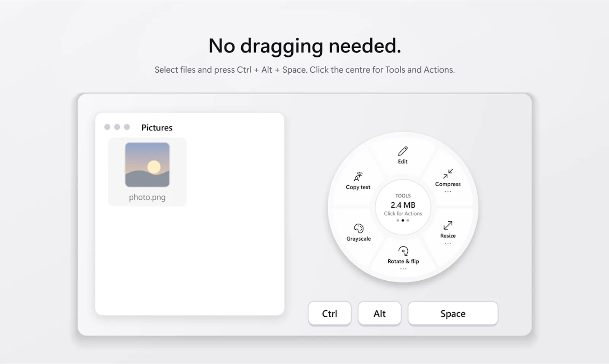The height and width of the screenshot is (364, 609).
Task: Select the photo.png sunset thumbnail
Action: click(x=147, y=165)
